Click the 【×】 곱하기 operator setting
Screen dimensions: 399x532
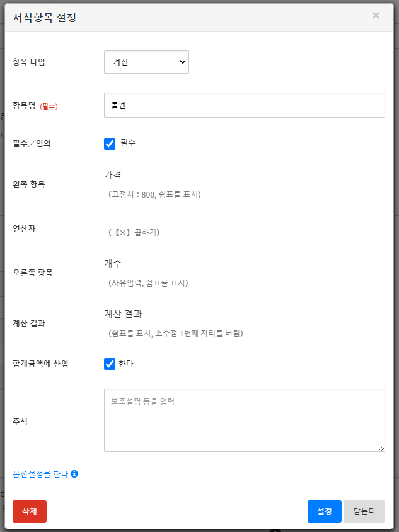pyautogui.click(x=134, y=232)
